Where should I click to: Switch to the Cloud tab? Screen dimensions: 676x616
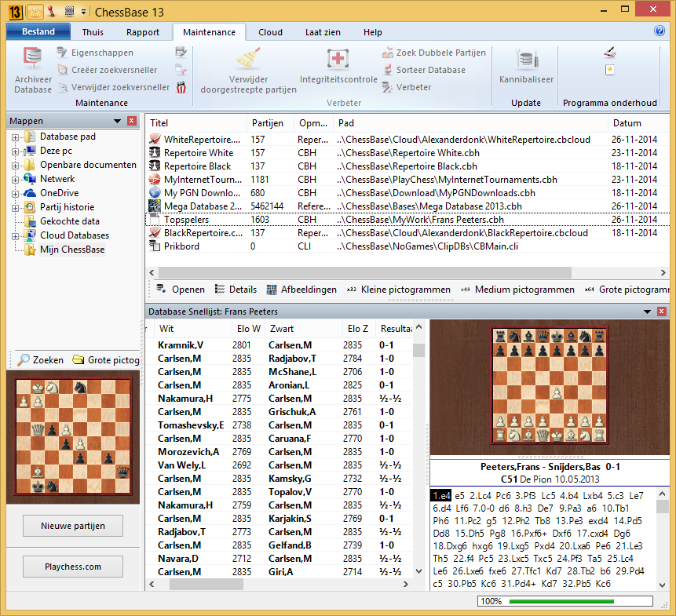pyautogui.click(x=270, y=32)
